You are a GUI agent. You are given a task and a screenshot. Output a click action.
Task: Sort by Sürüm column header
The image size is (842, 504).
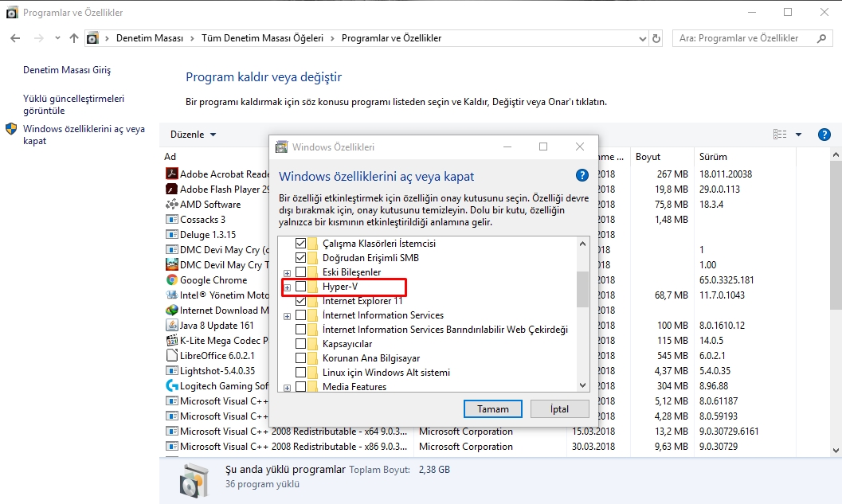(x=713, y=157)
